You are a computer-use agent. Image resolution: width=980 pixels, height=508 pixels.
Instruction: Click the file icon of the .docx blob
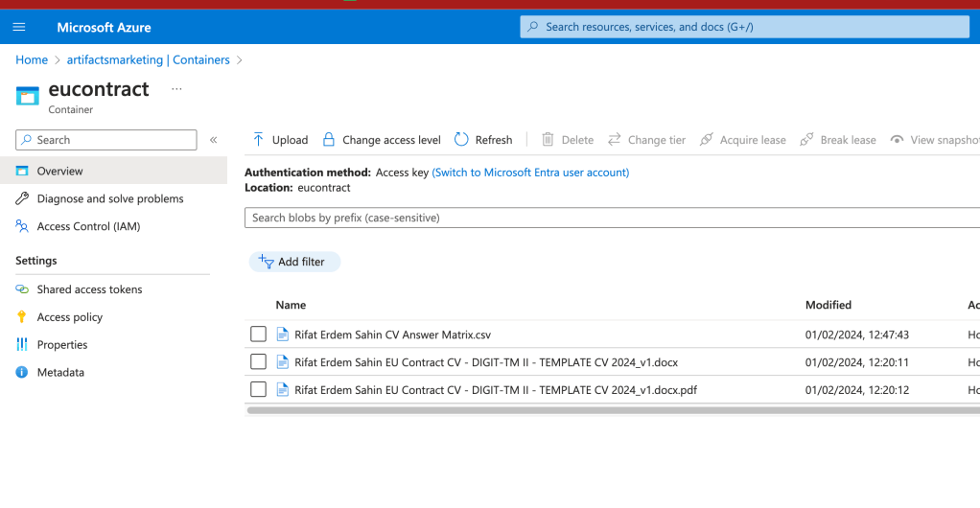(283, 361)
